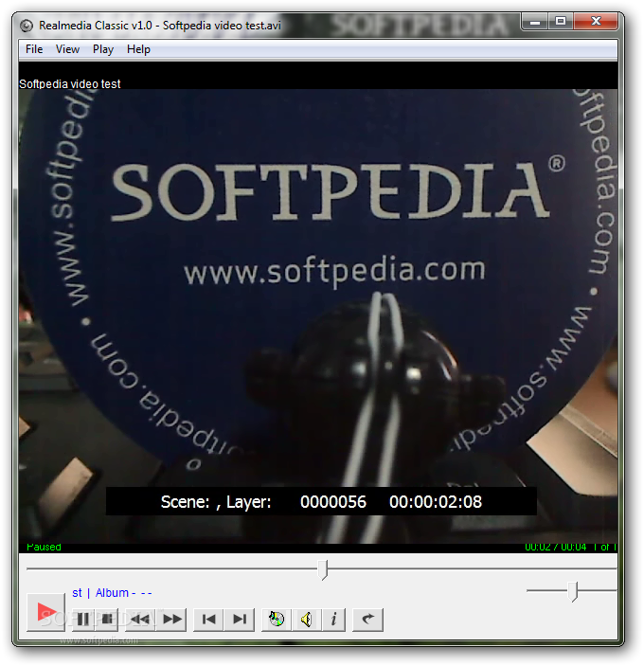
Task: Click the 00:02 / 00:04 time display
Action: click(555, 547)
